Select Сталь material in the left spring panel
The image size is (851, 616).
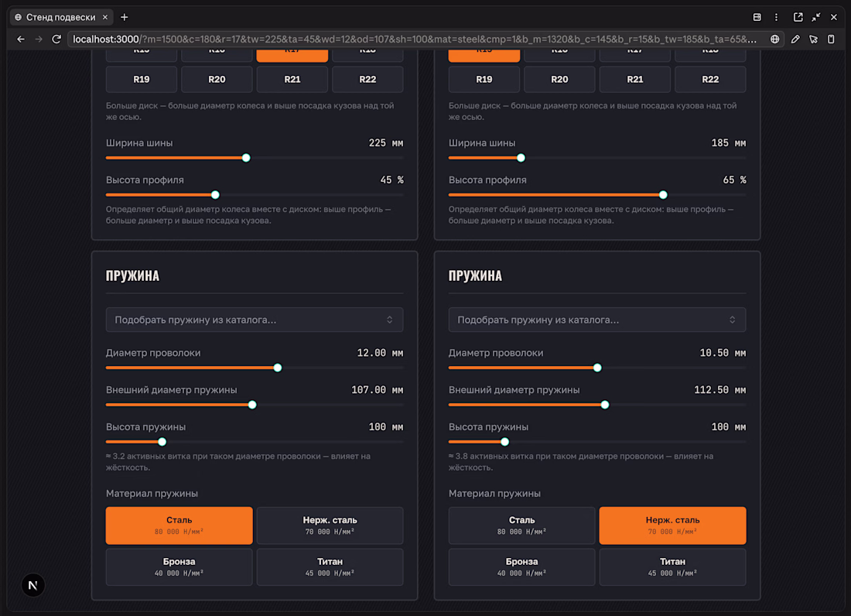179,525
